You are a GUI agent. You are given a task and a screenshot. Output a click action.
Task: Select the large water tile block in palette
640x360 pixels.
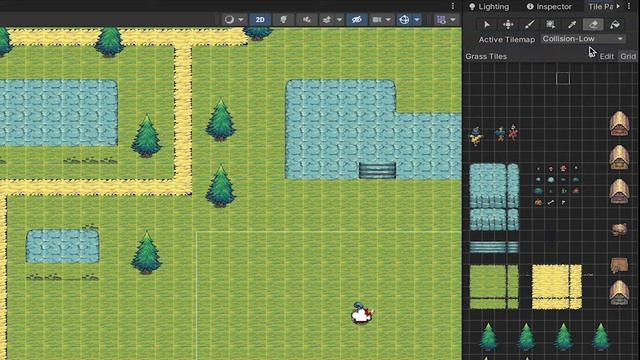pyautogui.click(x=494, y=197)
